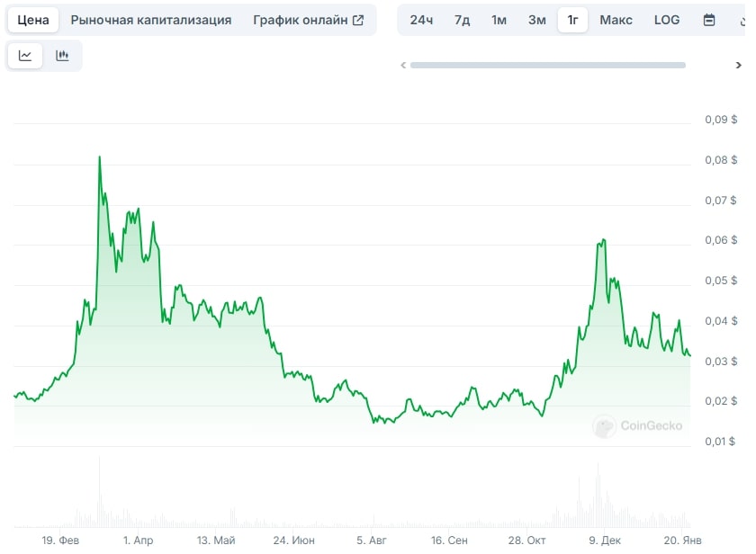The height and width of the screenshot is (554, 756).
Task: Toggle the LOG scale option
Action: pos(667,20)
